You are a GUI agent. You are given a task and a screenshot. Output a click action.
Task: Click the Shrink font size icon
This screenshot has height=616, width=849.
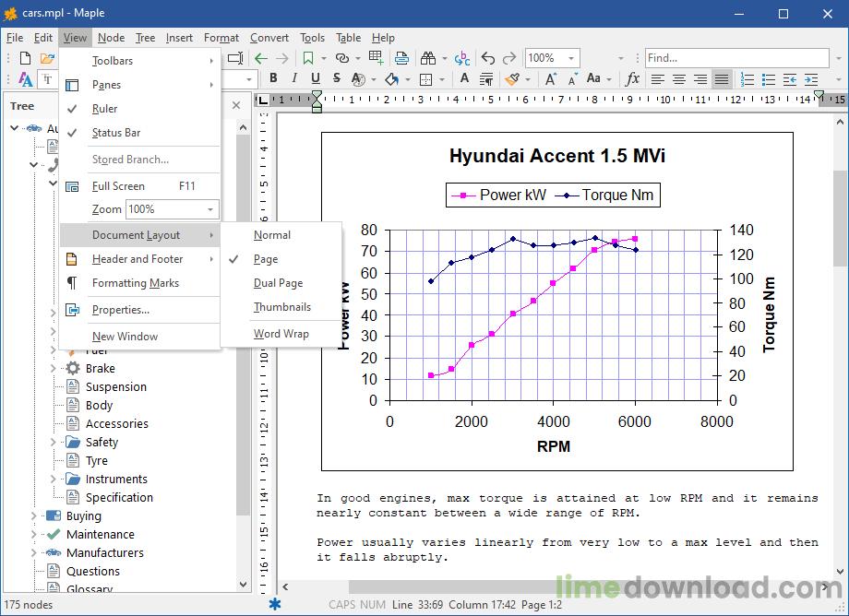pyautogui.click(x=572, y=79)
